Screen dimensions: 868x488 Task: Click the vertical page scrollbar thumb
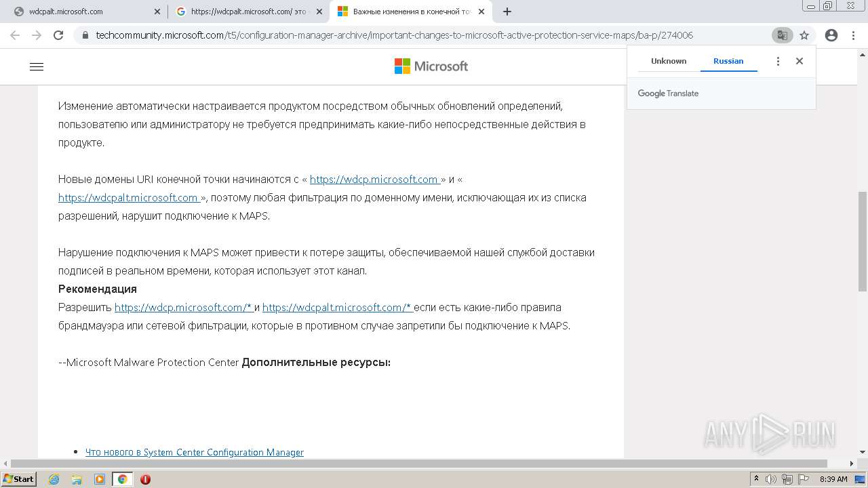click(x=863, y=242)
